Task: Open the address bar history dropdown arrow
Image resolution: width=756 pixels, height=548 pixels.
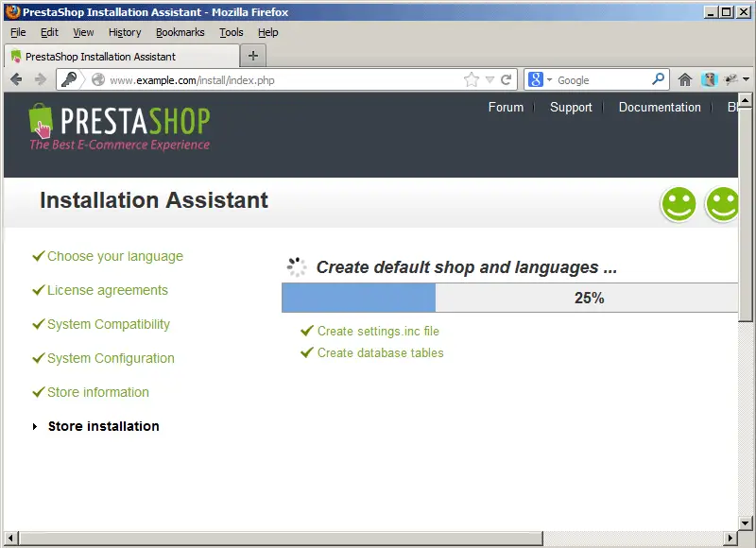Action: 490,79
